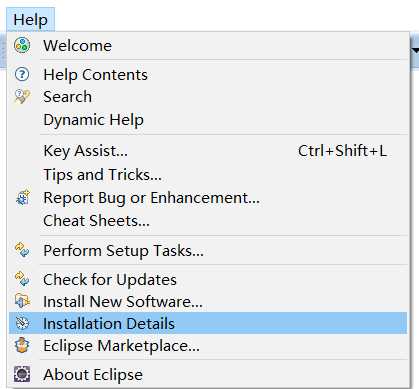The height and width of the screenshot is (389, 419).
Task: Open Dynamic Help
Action: (x=94, y=119)
